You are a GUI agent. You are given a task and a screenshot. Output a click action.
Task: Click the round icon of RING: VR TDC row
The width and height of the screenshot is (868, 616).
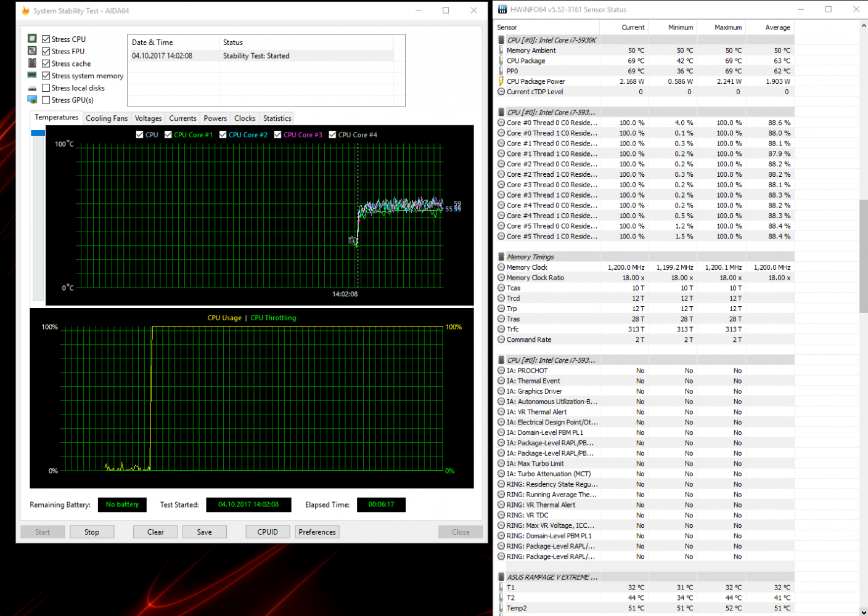point(501,515)
